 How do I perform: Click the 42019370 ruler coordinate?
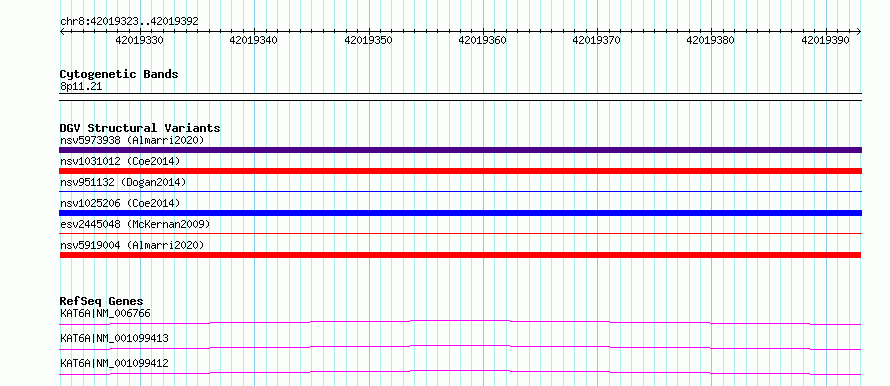point(597,40)
